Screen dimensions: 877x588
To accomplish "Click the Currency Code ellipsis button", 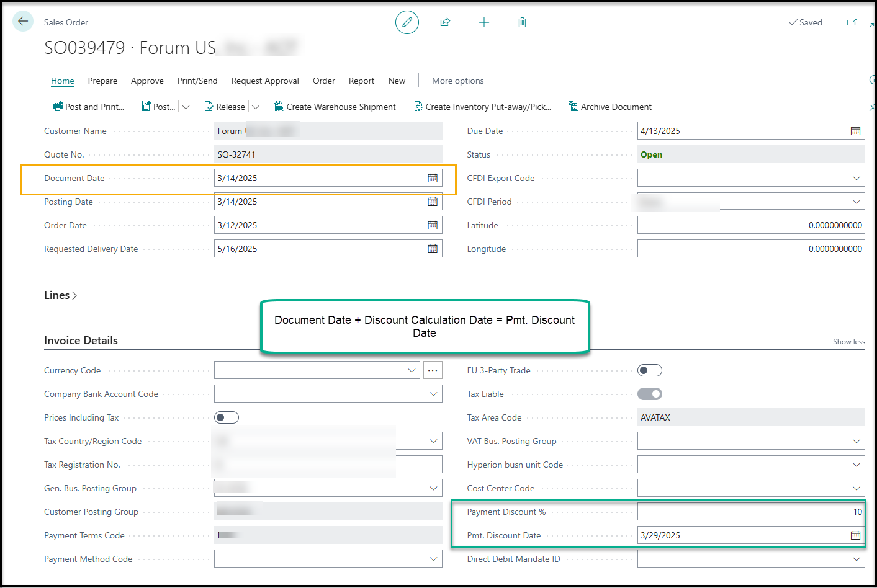I will tap(433, 370).
